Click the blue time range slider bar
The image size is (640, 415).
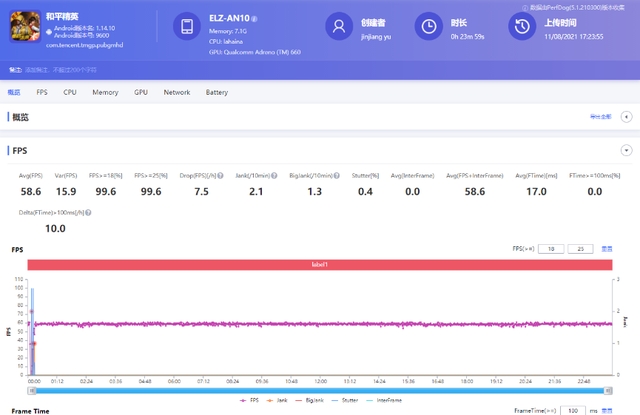tap(320, 391)
